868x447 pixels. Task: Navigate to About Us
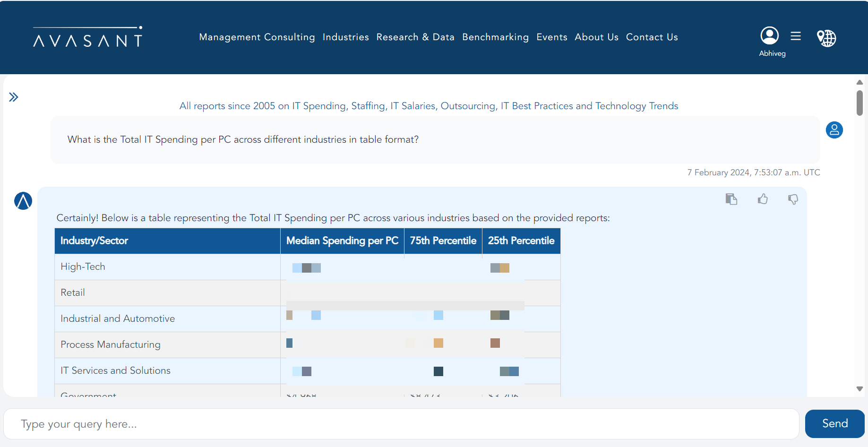(x=596, y=37)
